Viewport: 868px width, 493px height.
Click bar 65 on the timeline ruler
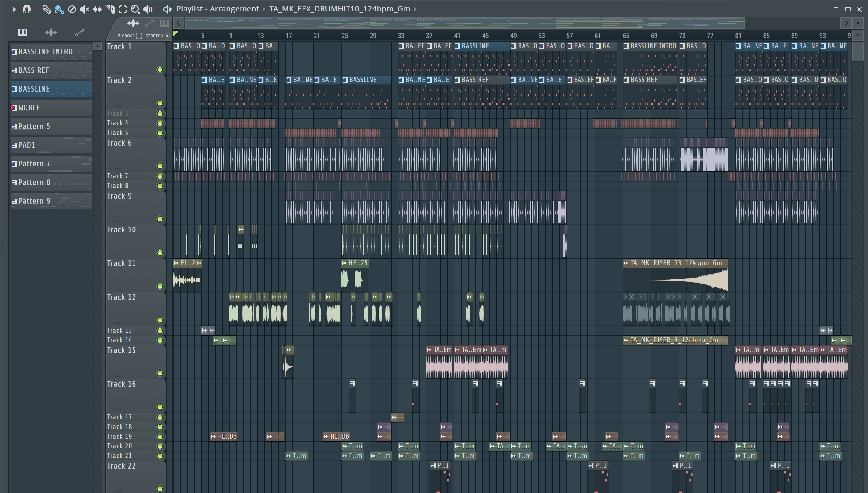tap(626, 36)
